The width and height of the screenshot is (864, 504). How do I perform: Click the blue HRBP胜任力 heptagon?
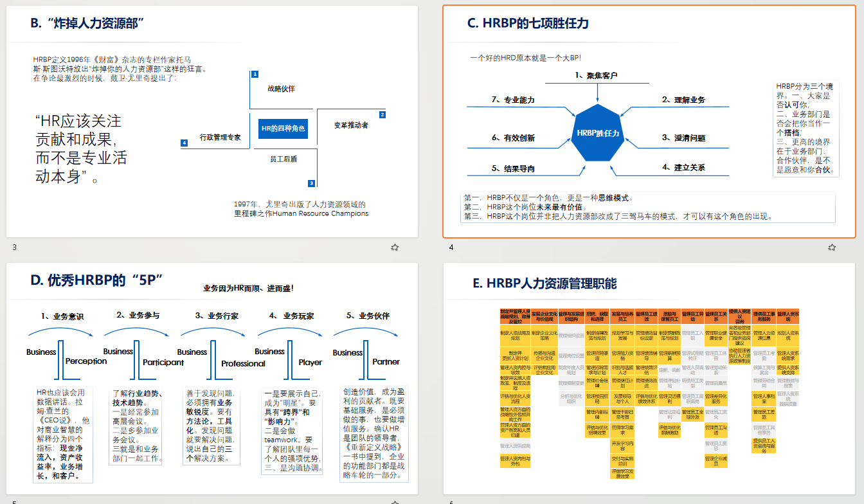(x=598, y=133)
